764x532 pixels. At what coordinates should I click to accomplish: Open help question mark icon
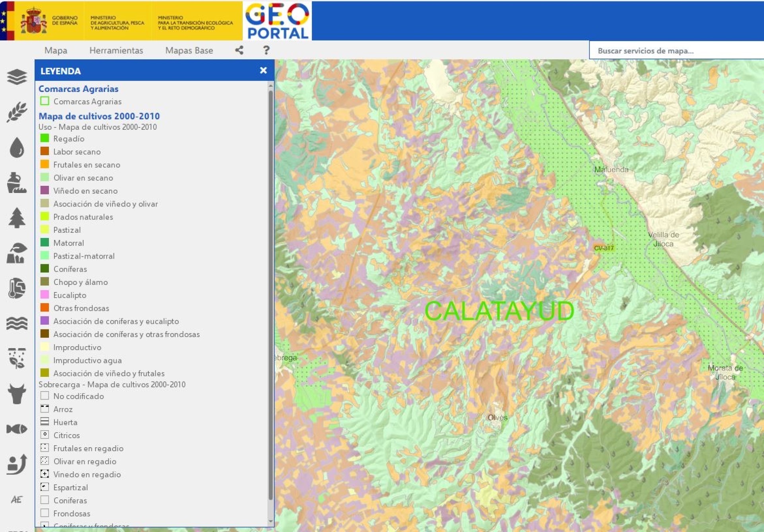(x=266, y=50)
